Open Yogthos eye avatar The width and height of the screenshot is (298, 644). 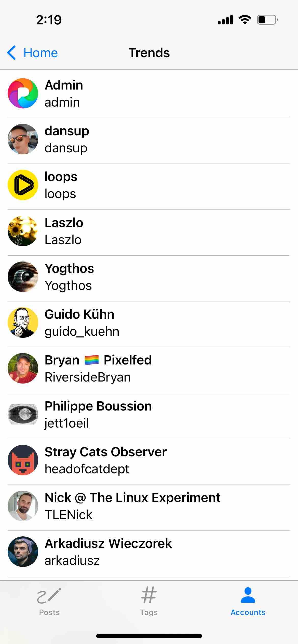click(x=23, y=277)
